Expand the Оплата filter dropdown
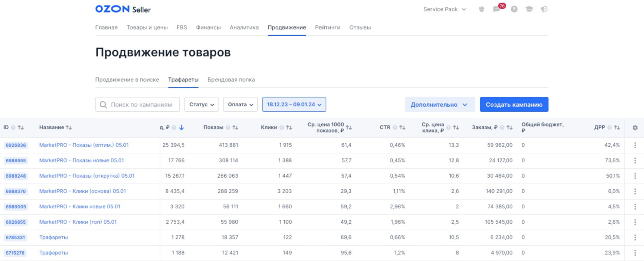 [x=240, y=104]
